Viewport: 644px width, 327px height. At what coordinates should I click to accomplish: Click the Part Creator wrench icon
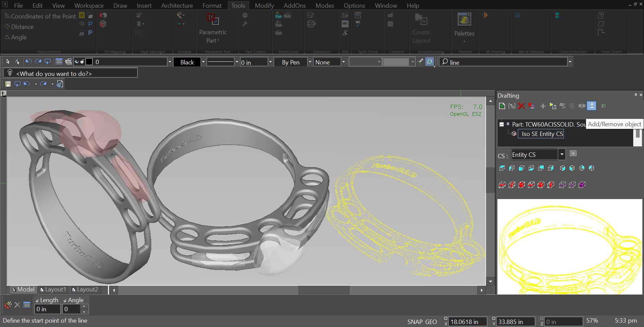tap(245, 24)
